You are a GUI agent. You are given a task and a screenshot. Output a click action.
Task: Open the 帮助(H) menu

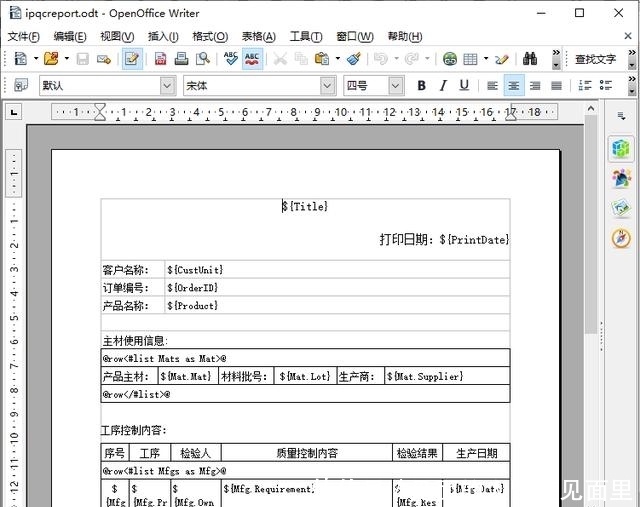(x=405, y=36)
